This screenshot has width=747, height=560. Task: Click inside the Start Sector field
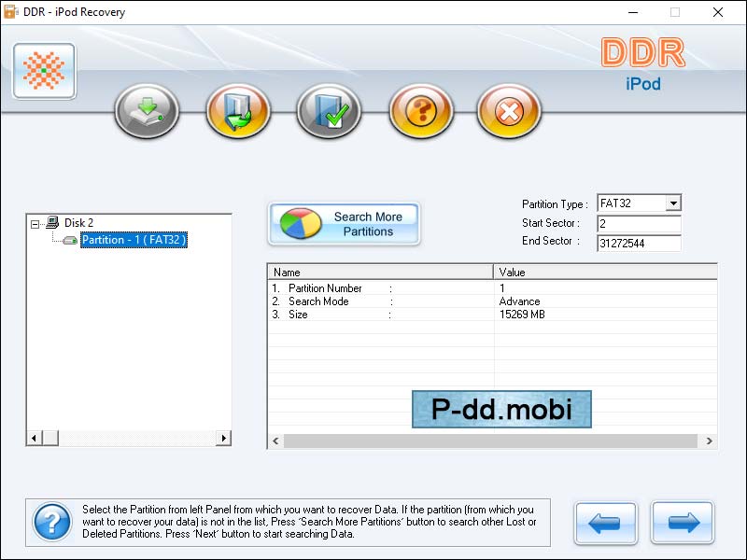pyautogui.click(x=640, y=223)
